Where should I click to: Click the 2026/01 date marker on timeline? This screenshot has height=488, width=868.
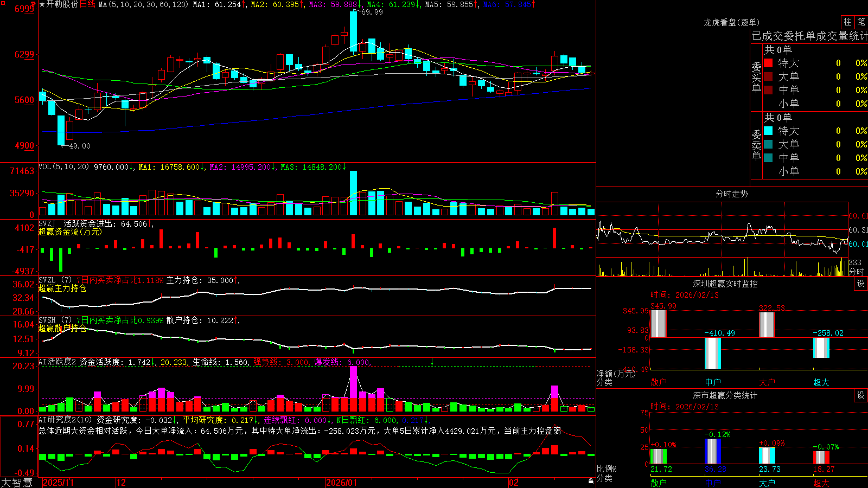pyautogui.click(x=341, y=483)
